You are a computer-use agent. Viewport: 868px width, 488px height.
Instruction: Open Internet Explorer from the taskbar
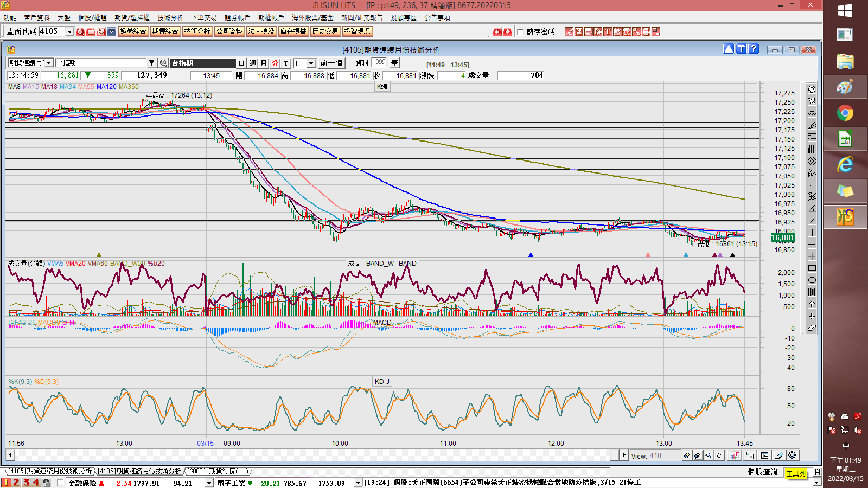(845, 164)
